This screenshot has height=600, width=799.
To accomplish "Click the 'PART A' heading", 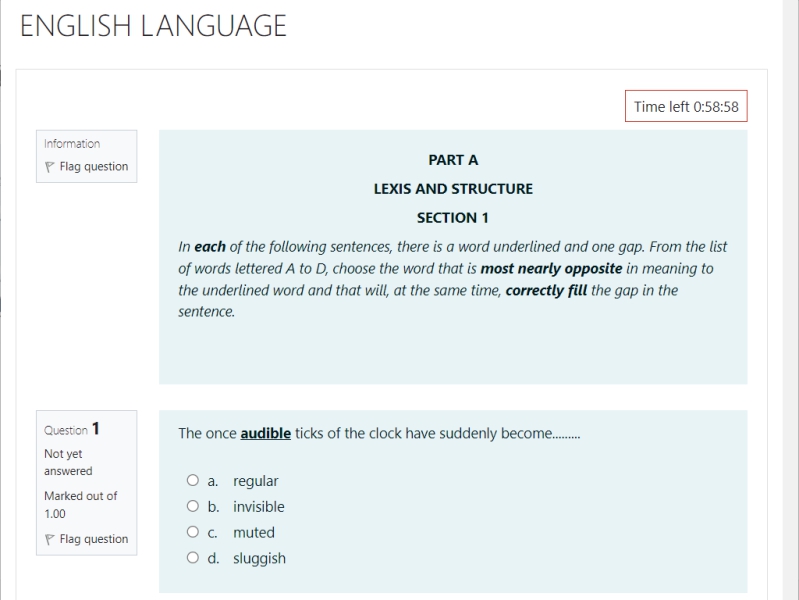I will coord(453,160).
